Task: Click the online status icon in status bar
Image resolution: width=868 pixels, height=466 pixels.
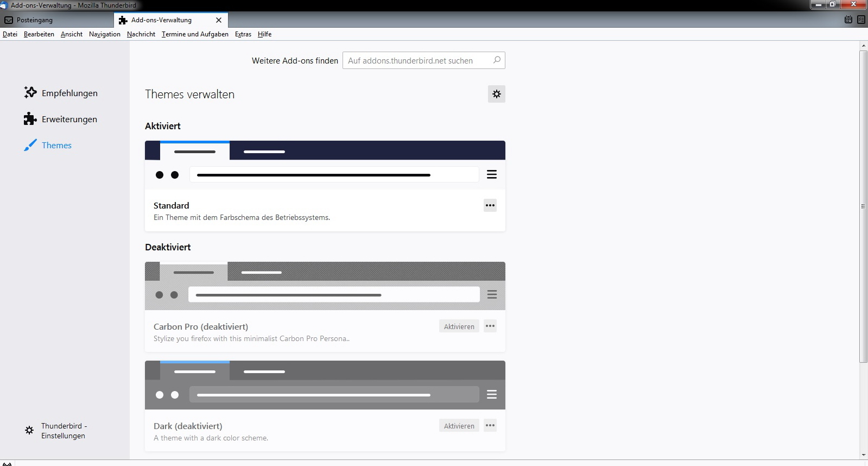Action: pyautogui.click(x=7, y=464)
